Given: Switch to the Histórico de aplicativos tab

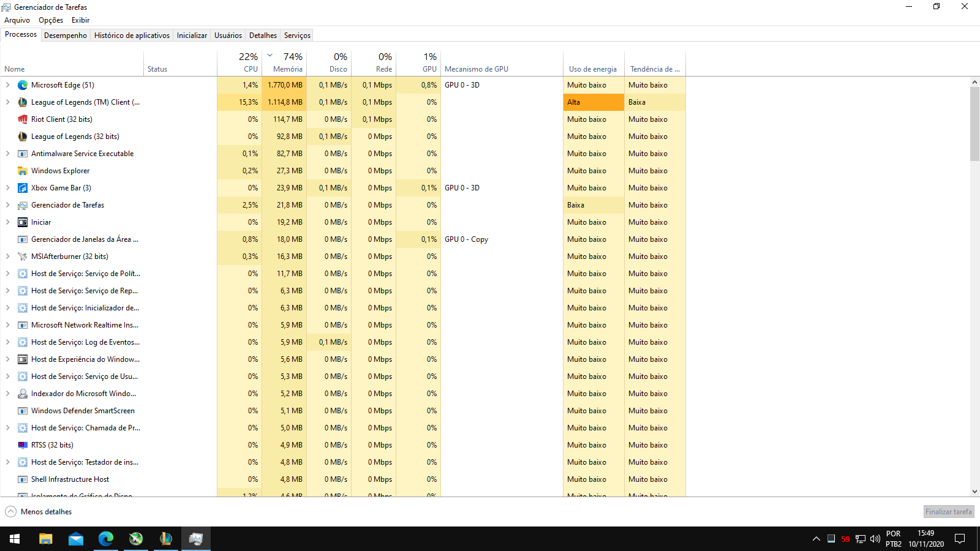Looking at the screenshot, I should click(x=132, y=36).
